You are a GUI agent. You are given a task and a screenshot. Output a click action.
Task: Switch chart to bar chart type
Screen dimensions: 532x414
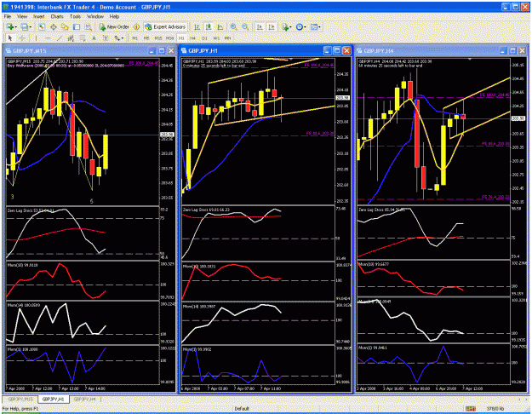pos(197,26)
